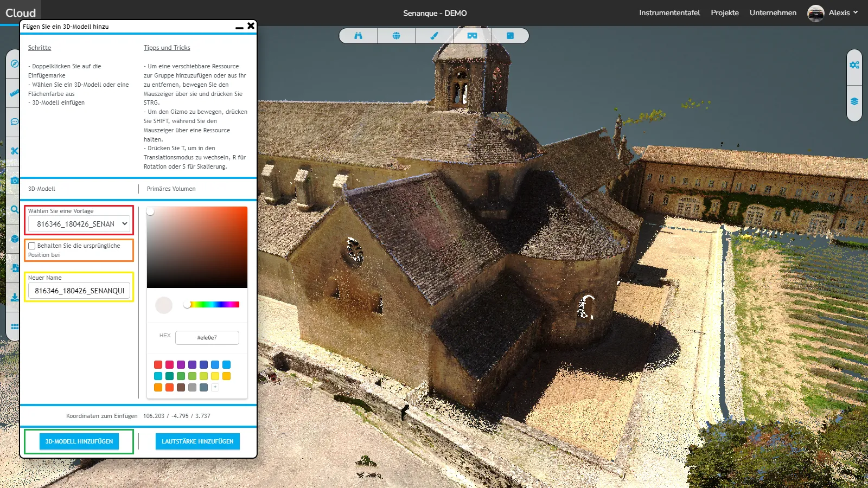Image resolution: width=868 pixels, height=488 pixels.
Task: Open the settings gears icon on right panel
Action: tap(854, 65)
